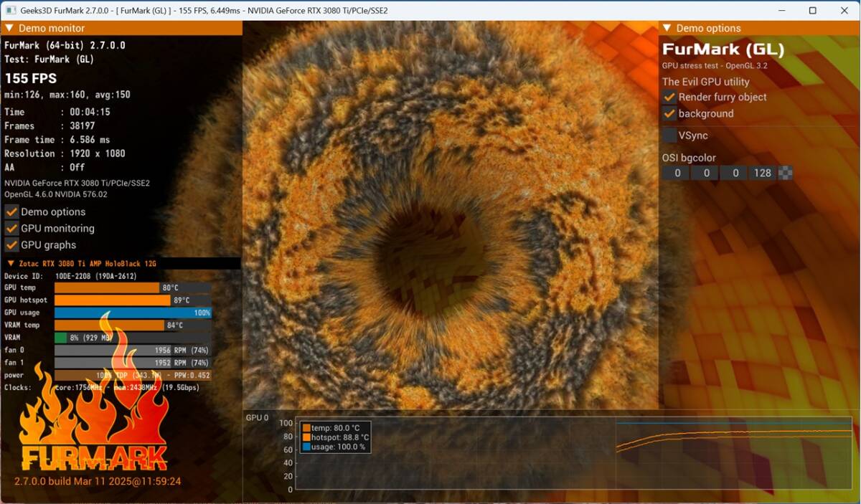Toggle the background checkbox
The height and width of the screenshot is (504, 861).
point(669,113)
